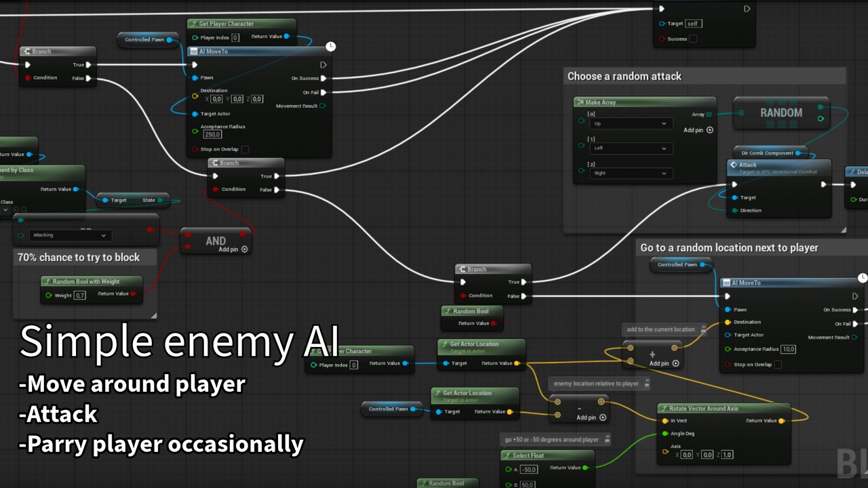The image size is (868, 488).
Task: Select the Rotate Vector Around Axis header
Action: tap(724, 409)
